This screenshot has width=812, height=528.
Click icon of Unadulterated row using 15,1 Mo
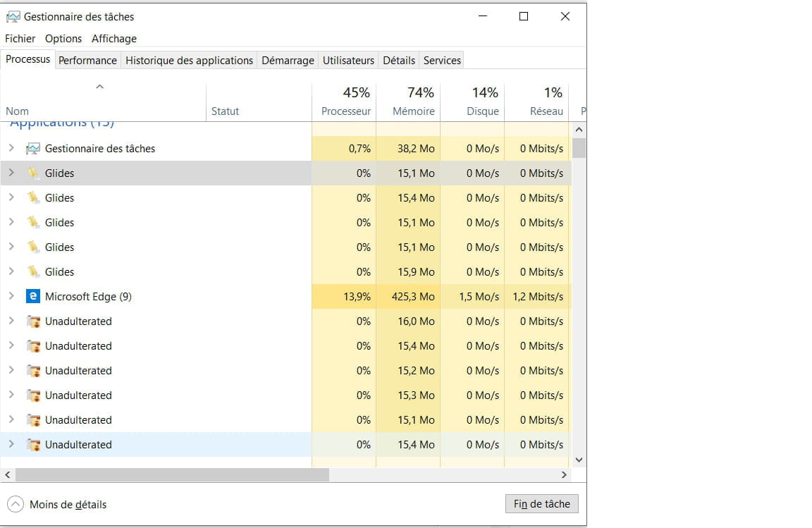(x=34, y=419)
